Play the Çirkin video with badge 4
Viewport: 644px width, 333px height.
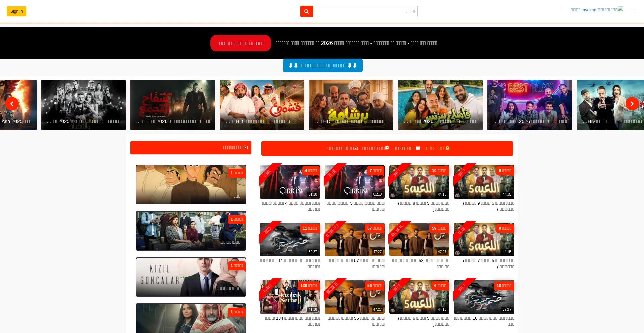(x=290, y=182)
